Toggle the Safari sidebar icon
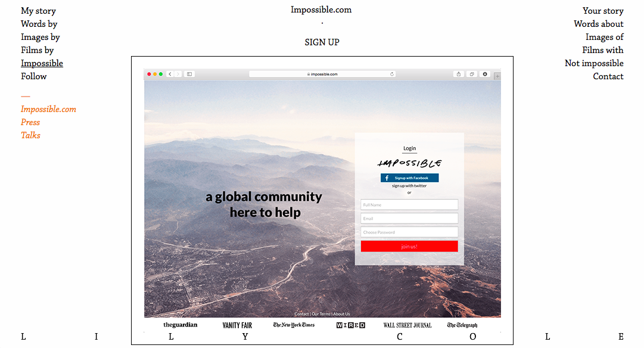The height and width of the screenshot is (348, 644). point(189,74)
